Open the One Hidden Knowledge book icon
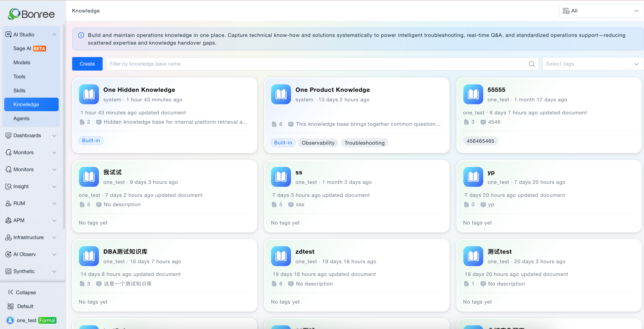Screen dimensions: 644x329 pos(89,94)
